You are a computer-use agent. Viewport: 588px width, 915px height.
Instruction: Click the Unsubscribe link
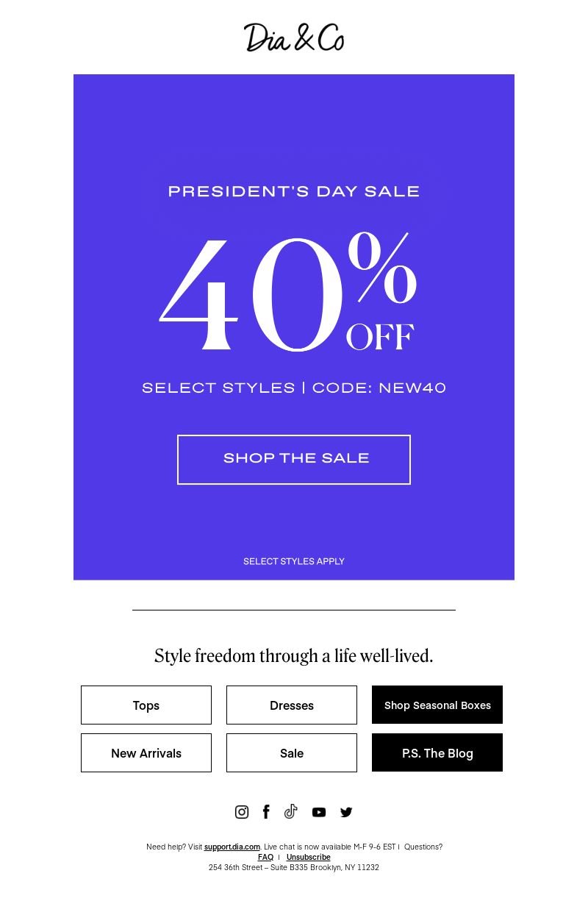click(x=309, y=857)
